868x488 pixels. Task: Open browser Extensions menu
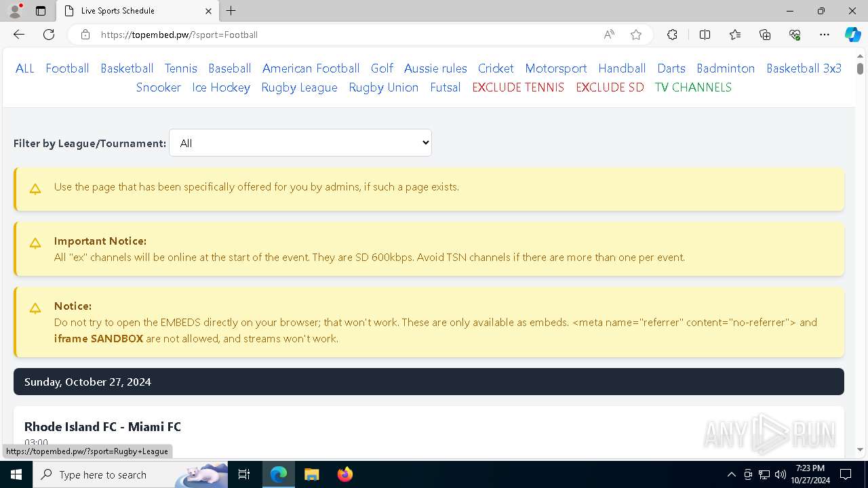coord(672,35)
